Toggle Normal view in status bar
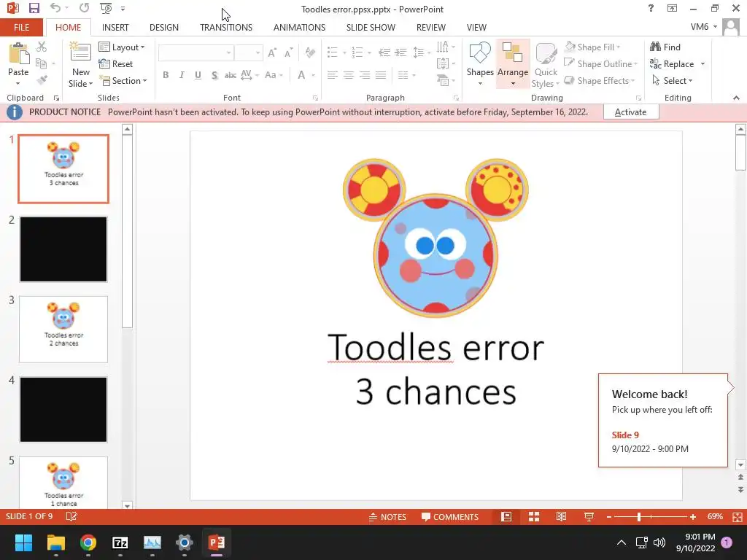Viewport: 747px width, 560px height. pyautogui.click(x=506, y=517)
